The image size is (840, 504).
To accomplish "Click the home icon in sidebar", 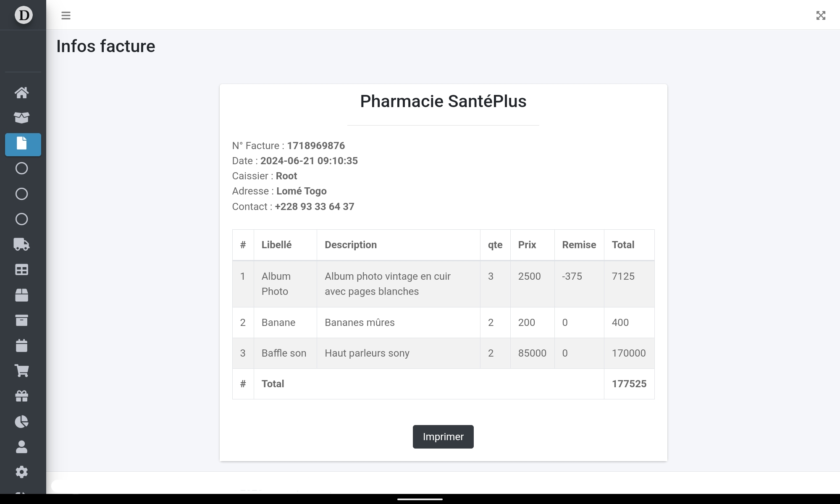I will pos(22,92).
